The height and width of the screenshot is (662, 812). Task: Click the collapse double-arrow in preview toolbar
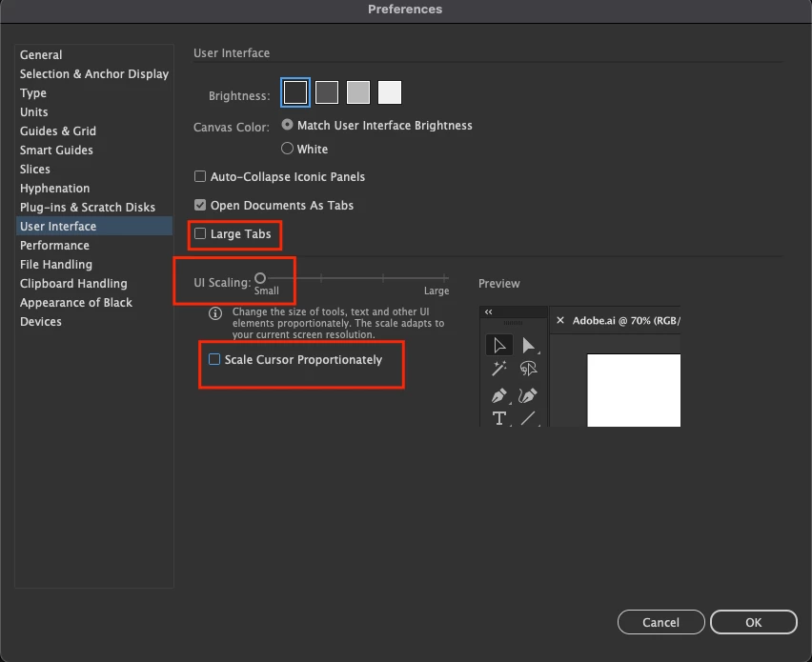pos(488,312)
